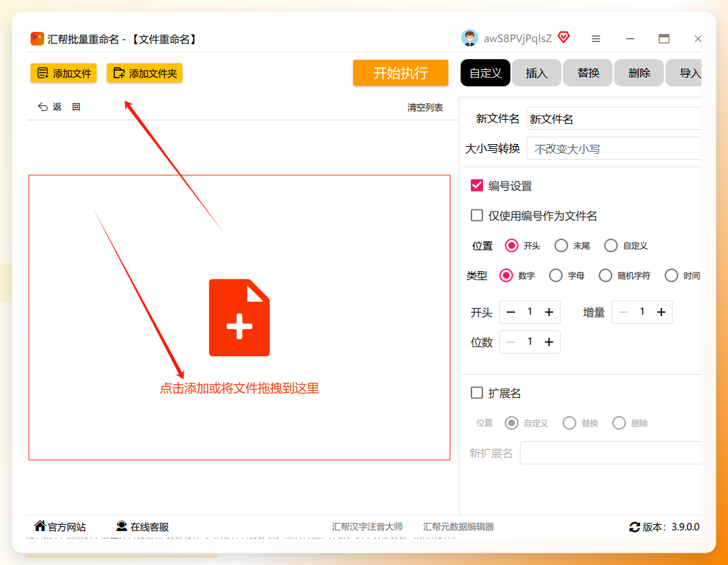Switch to the 插入 tab
Image resolution: width=728 pixels, height=565 pixels.
[x=536, y=73]
